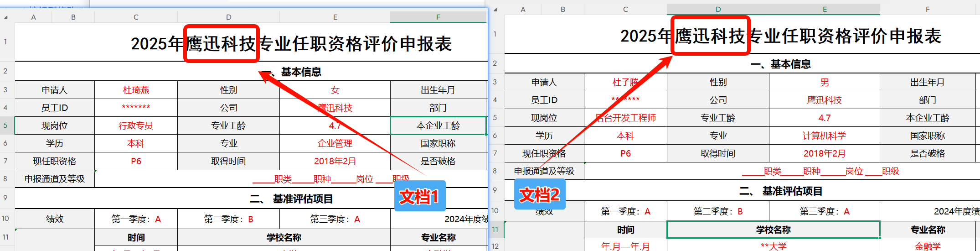The height and width of the screenshot is (251, 980).
Task: Select row 7 header in right spreadsheet
Action: [496, 153]
